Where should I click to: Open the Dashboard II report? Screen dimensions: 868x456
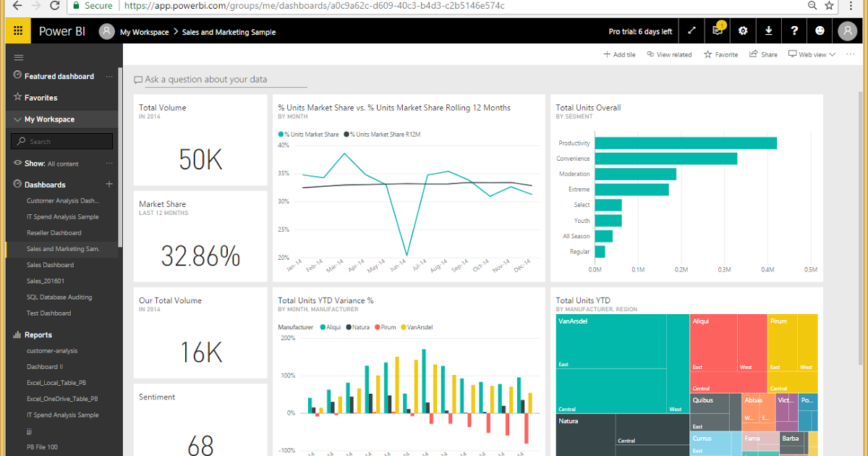[x=45, y=367]
